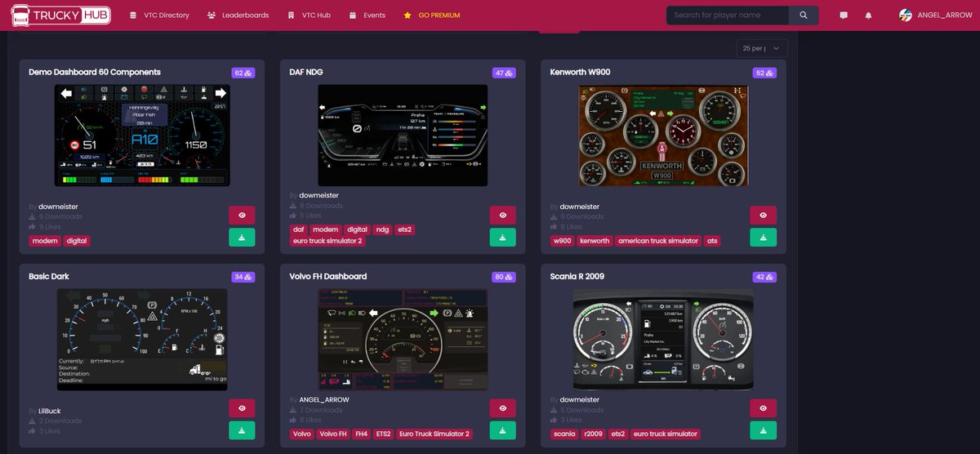View the Scania R 2009 dashboard details
This screenshot has height=454, width=980.
pos(764,408)
